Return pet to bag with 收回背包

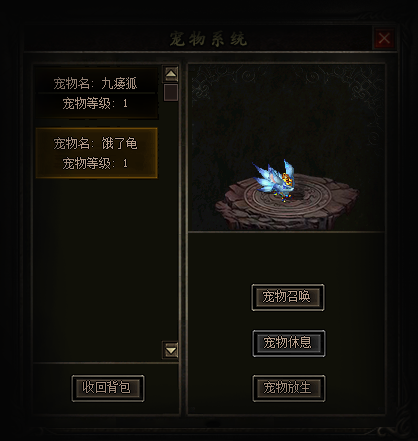pyautogui.click(x=108, y=388)
